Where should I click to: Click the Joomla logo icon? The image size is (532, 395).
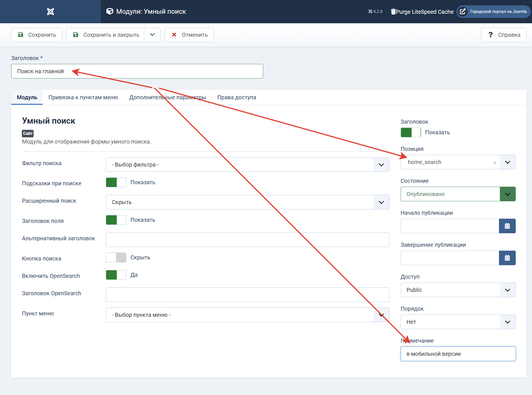coord(50,11)
